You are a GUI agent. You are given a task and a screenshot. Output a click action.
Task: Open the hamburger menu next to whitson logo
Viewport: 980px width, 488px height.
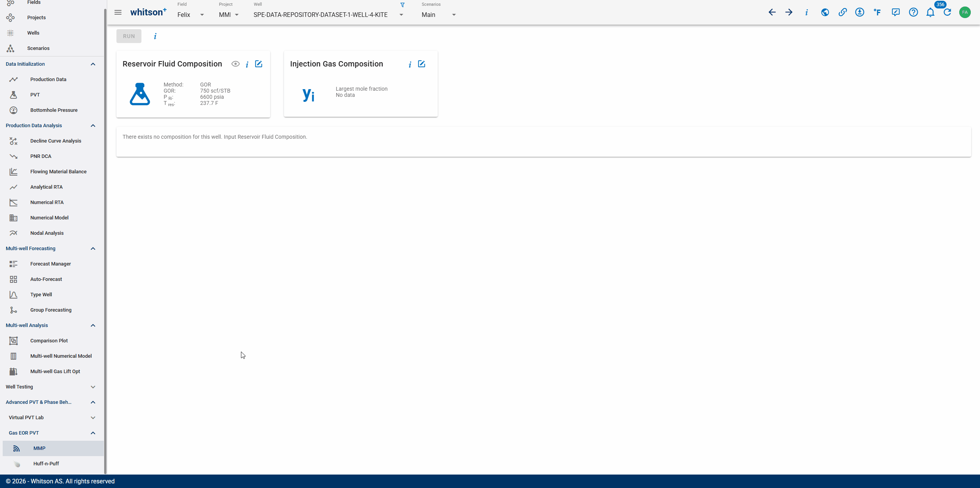pyautogui.click(x=118, y=12)
